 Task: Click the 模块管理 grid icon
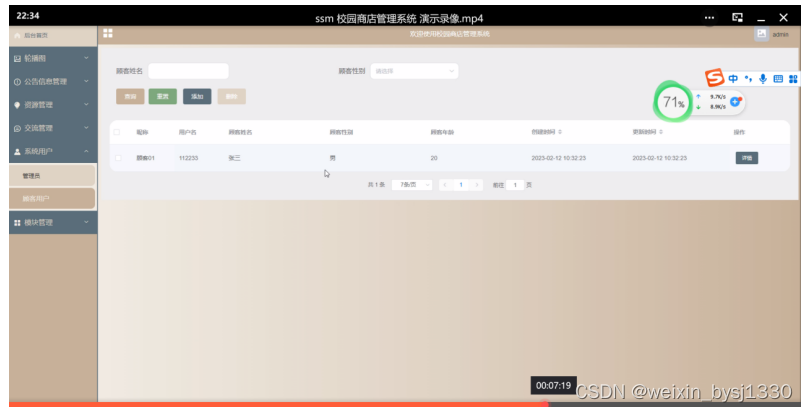[17, 222]
